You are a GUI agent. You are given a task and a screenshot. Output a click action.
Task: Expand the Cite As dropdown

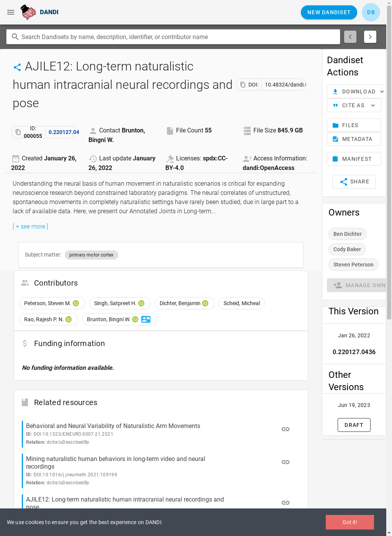354,105
